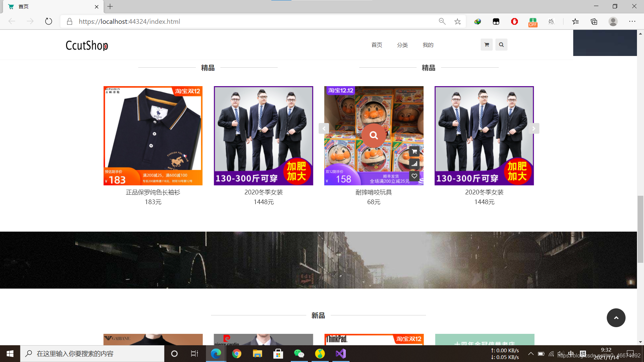Open the shopping cart icon in header
The image size is (644, 362).
coord(486,45)
